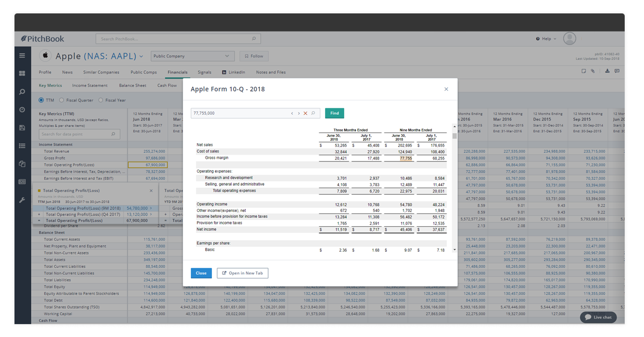The height and width of the screenshot is (337, 644).
Task: Expand the Apple (NAS: AAPL) ticker chevron
Action: (141, 56)
